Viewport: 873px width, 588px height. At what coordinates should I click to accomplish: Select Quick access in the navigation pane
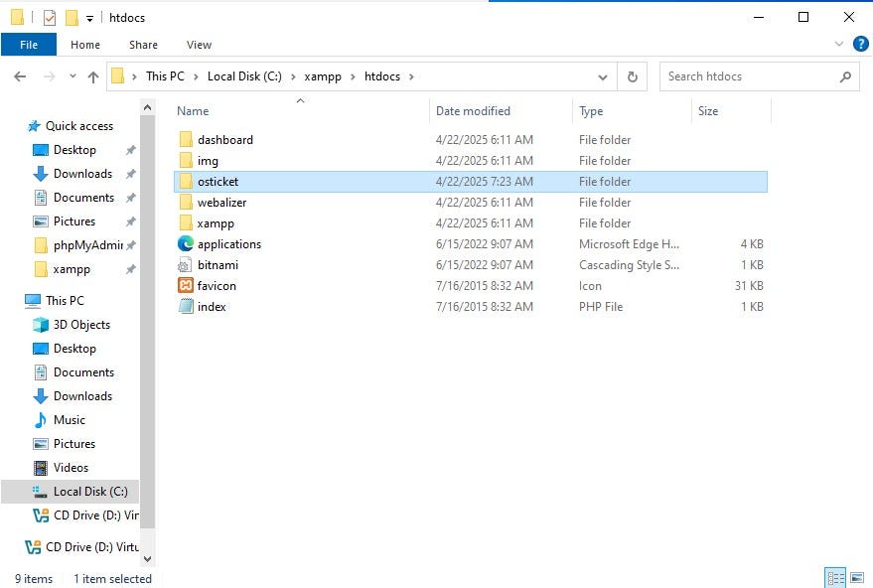pyautogui.click(x=79, y=126)
